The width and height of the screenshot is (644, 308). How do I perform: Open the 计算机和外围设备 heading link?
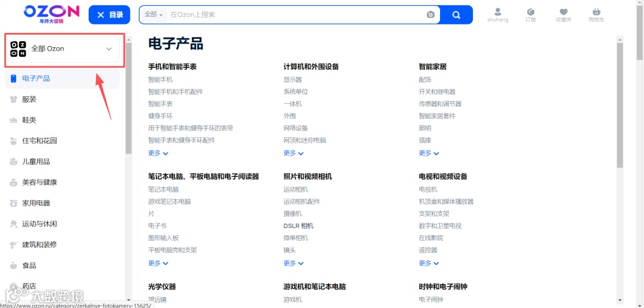(311, 67)
